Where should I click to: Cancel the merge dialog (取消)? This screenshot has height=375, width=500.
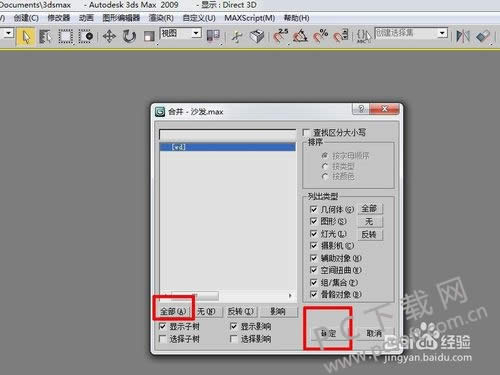click(x=375, y=333)
